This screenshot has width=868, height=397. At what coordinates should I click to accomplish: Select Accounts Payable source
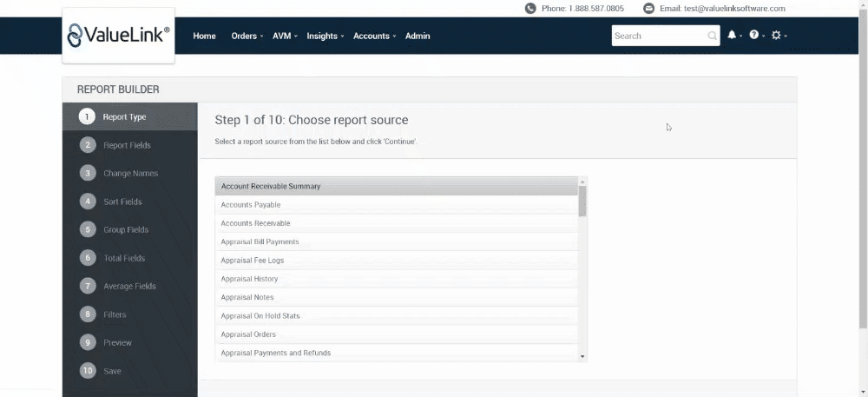pos(397,205)
